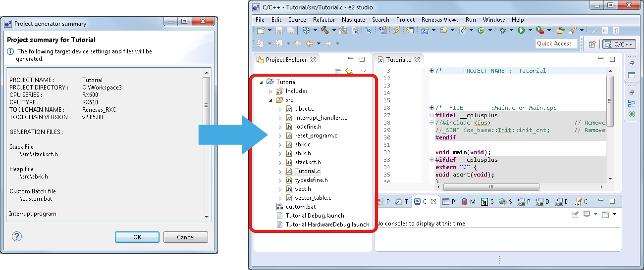Viewport: 644px width, 270px height.
Task: Select interrupt_handlers.c in Project Explorer
Action: (321, 118)
